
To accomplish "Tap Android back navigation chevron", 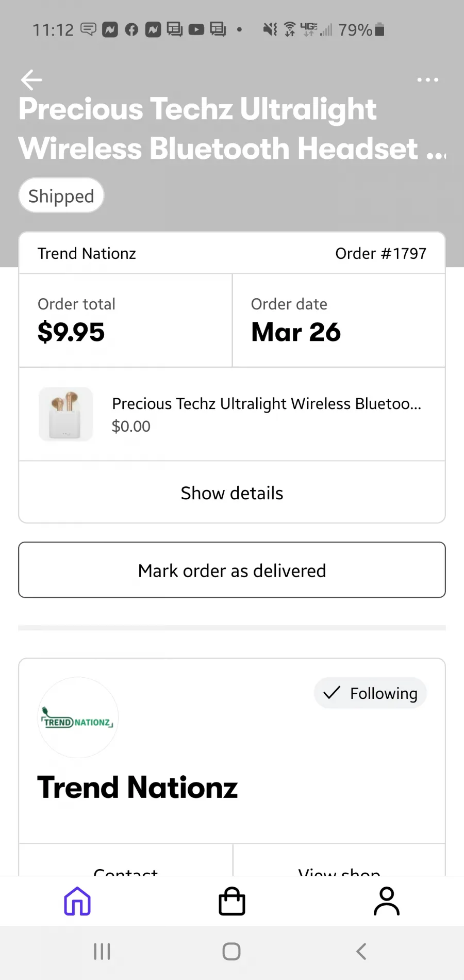I will (361, 952).
